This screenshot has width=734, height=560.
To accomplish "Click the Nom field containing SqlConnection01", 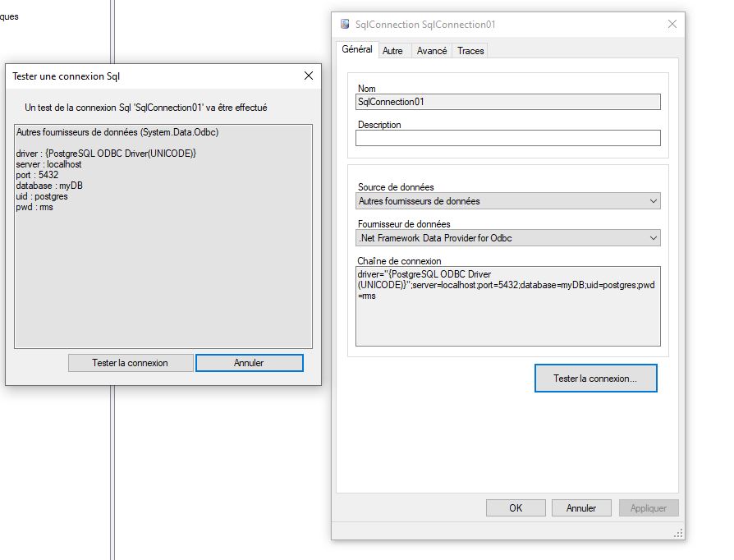I will pyautogui.click(x=507, y=102).
